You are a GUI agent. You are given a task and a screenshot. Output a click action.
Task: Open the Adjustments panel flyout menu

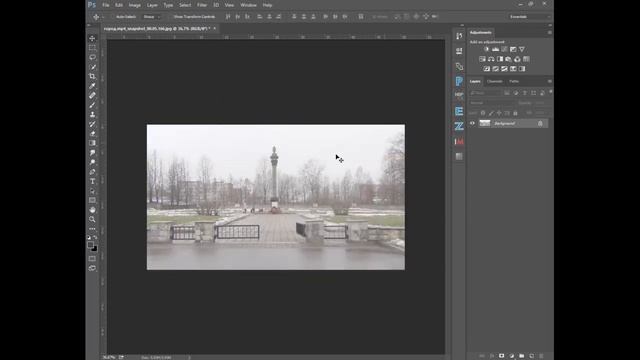549,33
